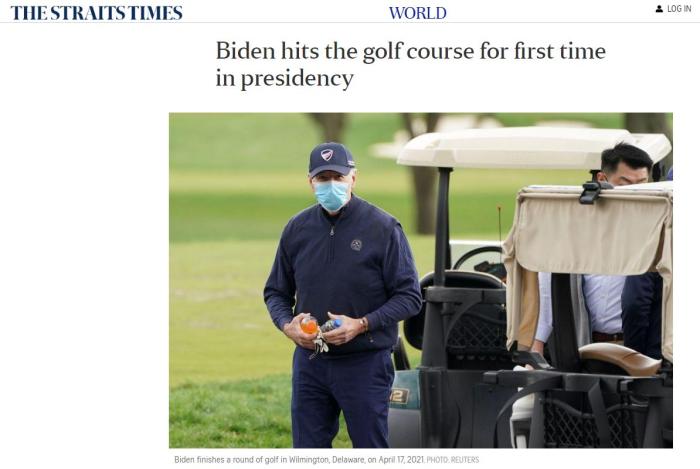700x469 pixels.
Task: Click The Straits Times logo
Action: [96, 13]
